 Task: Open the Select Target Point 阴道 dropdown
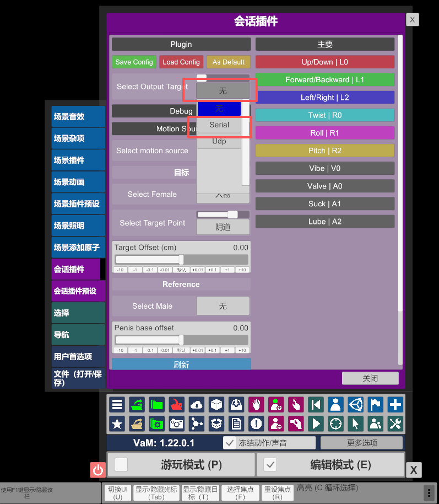coord(223,227)
